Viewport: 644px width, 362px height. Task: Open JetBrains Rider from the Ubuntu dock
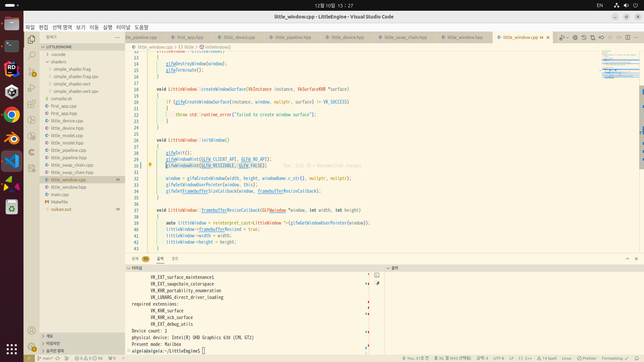point(12,69)
